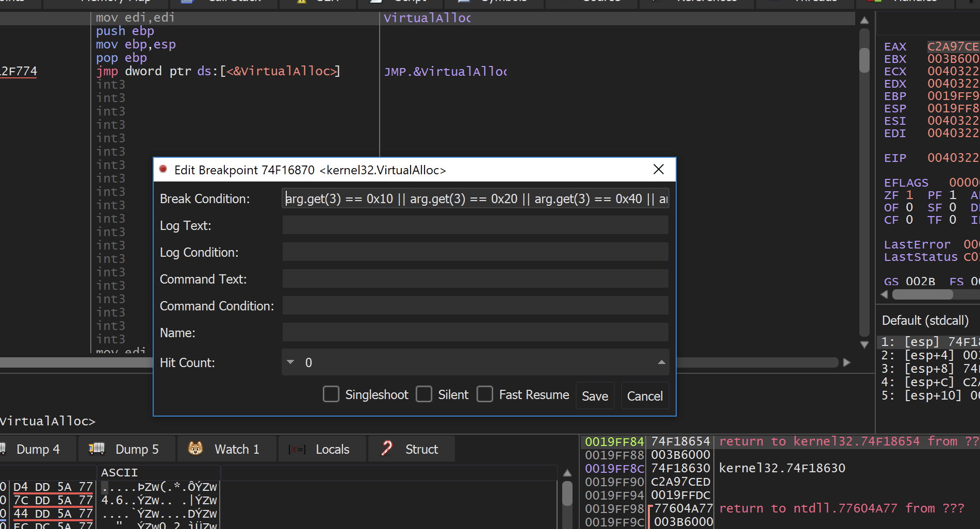The height and width of the screenshot is (529, 980).
Task: Select the push ebp instruction line
Action: [x=125, y=31]
